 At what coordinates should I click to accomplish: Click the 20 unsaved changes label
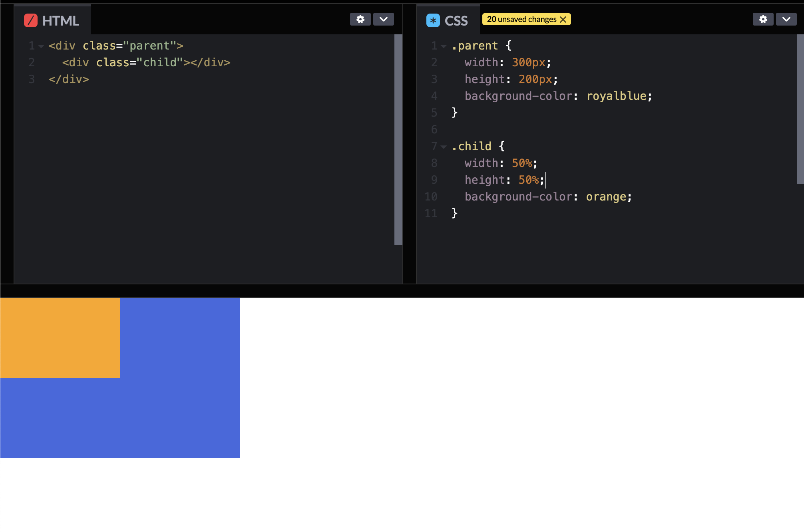(x=521, y=19)
